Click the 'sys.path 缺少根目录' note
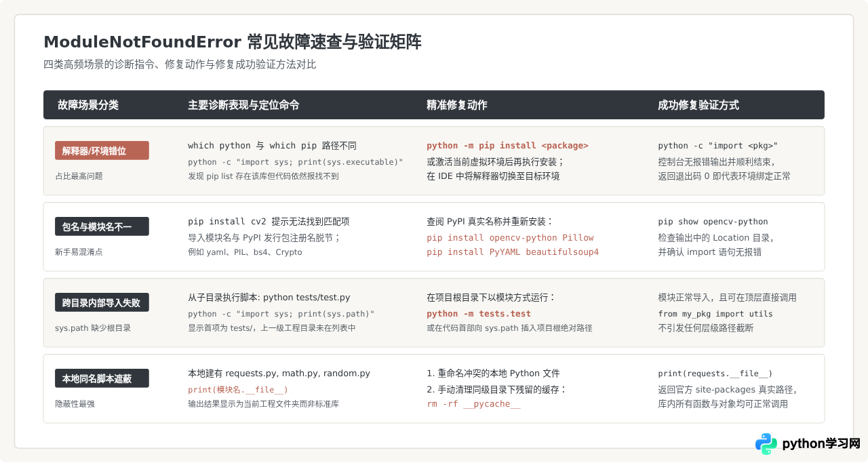Screen dimensions: 868x463 click(93, 328)
